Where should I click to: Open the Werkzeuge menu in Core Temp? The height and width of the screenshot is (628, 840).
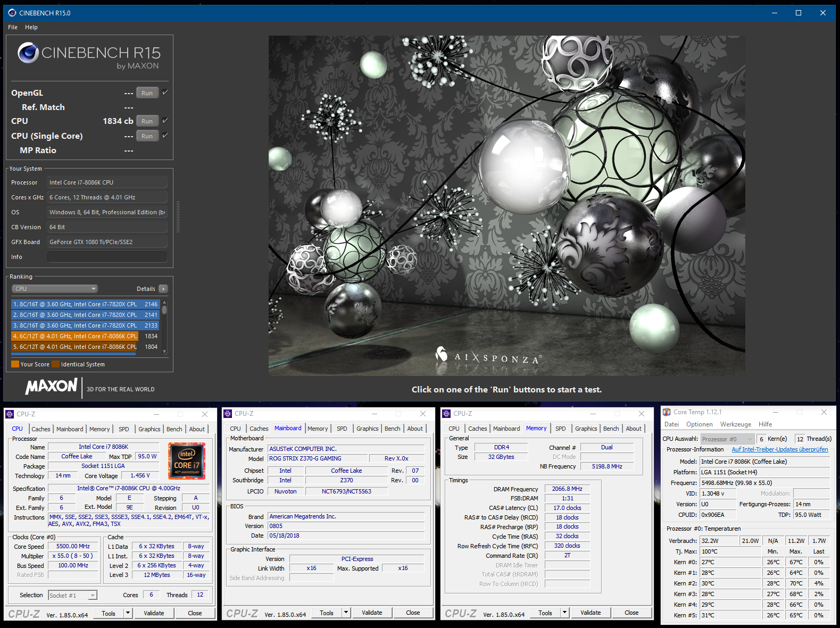[x=736, y=424]
